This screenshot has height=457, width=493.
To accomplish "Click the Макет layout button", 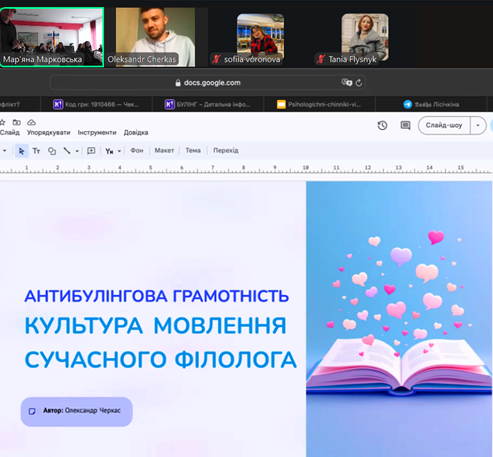I will 164,151.
